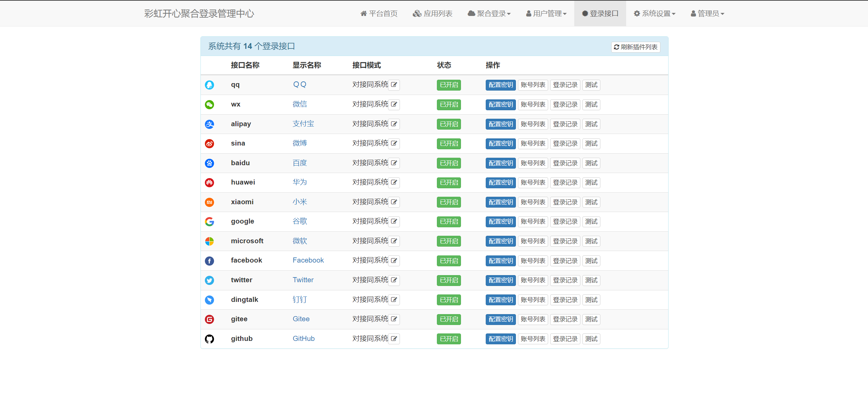Click 测试 button in the dingtalk row
The height and width of the screenshot is (403, 868).
[x=591, y=300]
